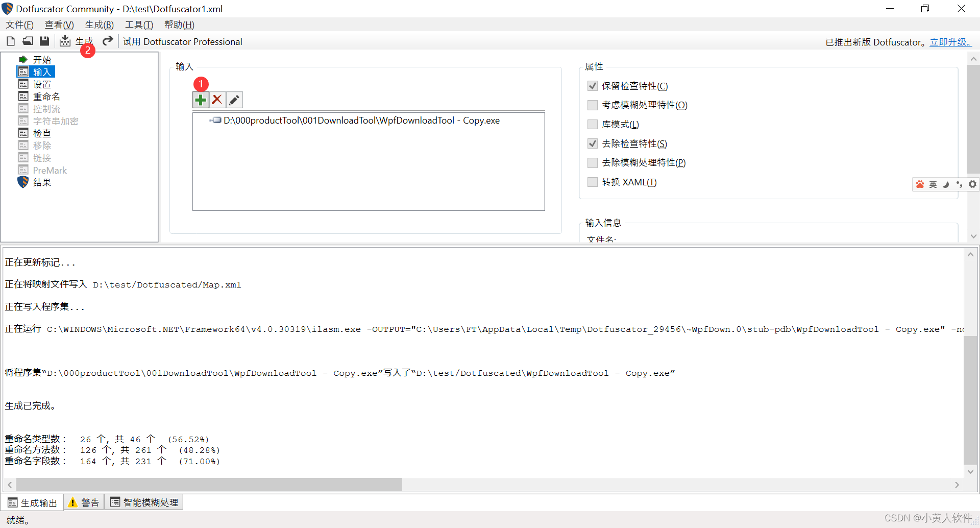Open the 帮助(H) menu
Screen dimensions: 980x528
tap(179, 25)
